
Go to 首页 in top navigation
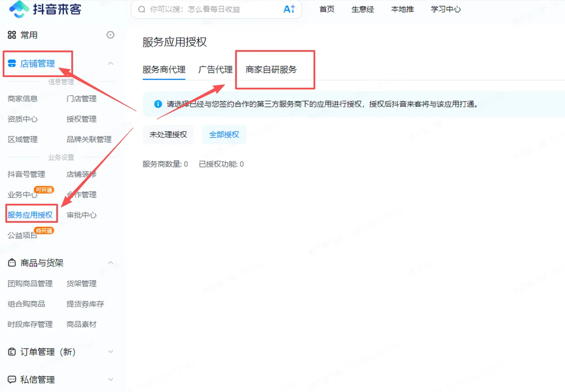pyautogui.click(x=327, y=9)
